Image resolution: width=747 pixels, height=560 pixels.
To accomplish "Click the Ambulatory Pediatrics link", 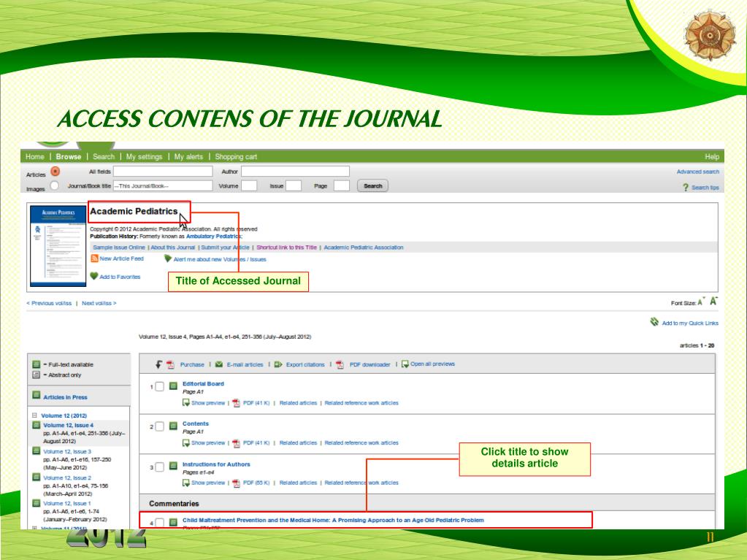I will coord(213,236).
